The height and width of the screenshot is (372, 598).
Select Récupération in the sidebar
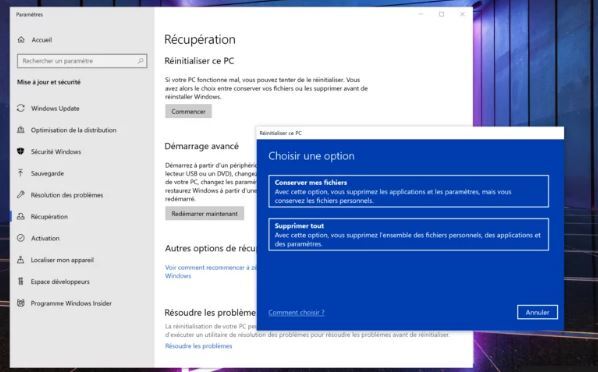click(x=49, y=217)
